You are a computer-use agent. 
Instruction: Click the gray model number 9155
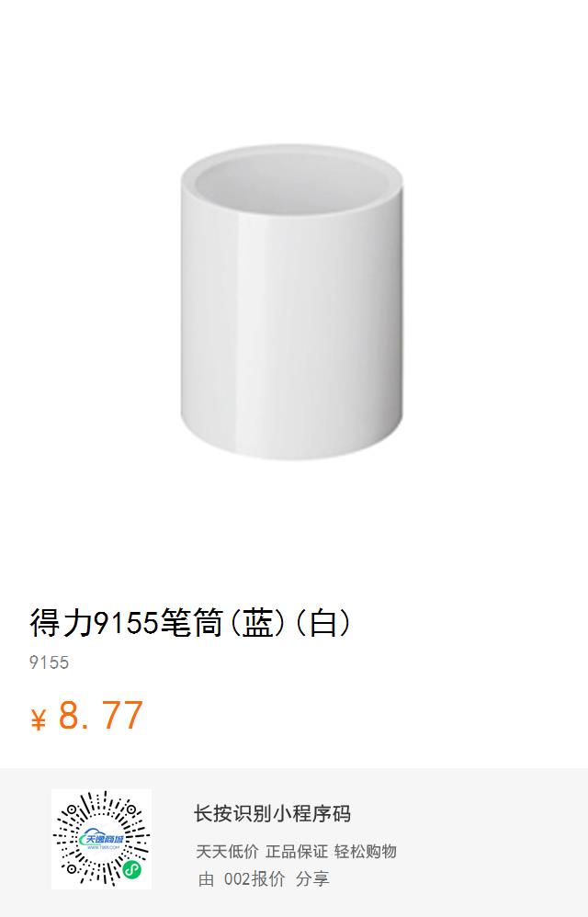(x=49, y=662)
